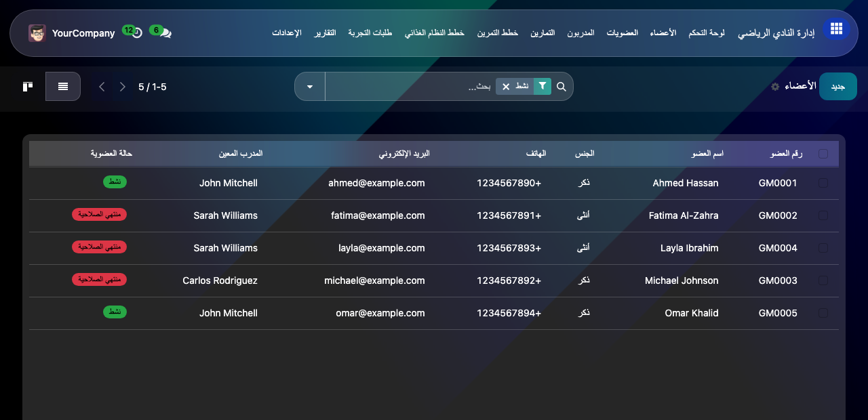Open خطط النظام الغذائي menu

coord(435,33)
